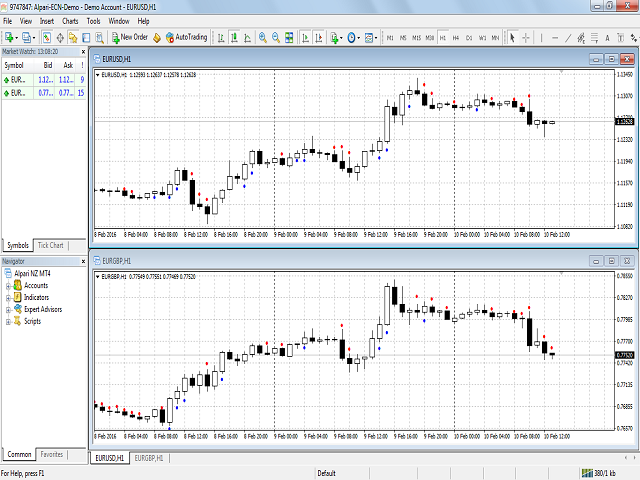The image size is (640, 480).
Task: Select Alpari NZ MT4 in Navigator
Action: 27,273
